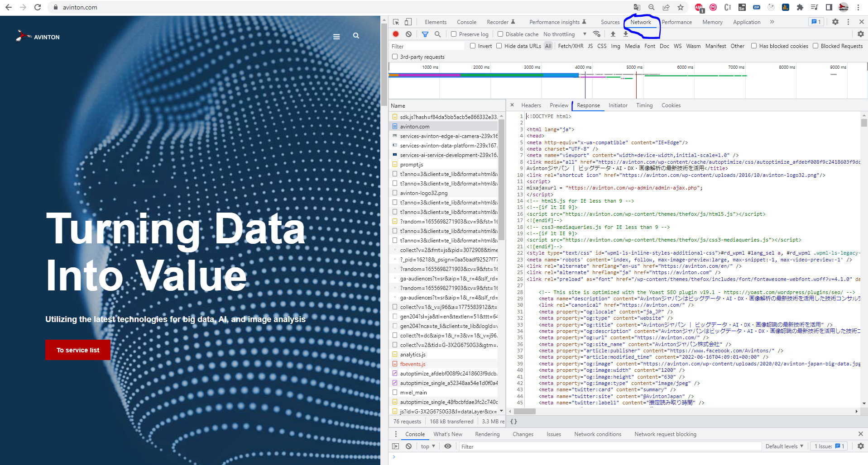Filter requests by CSS type

[602, 46]
